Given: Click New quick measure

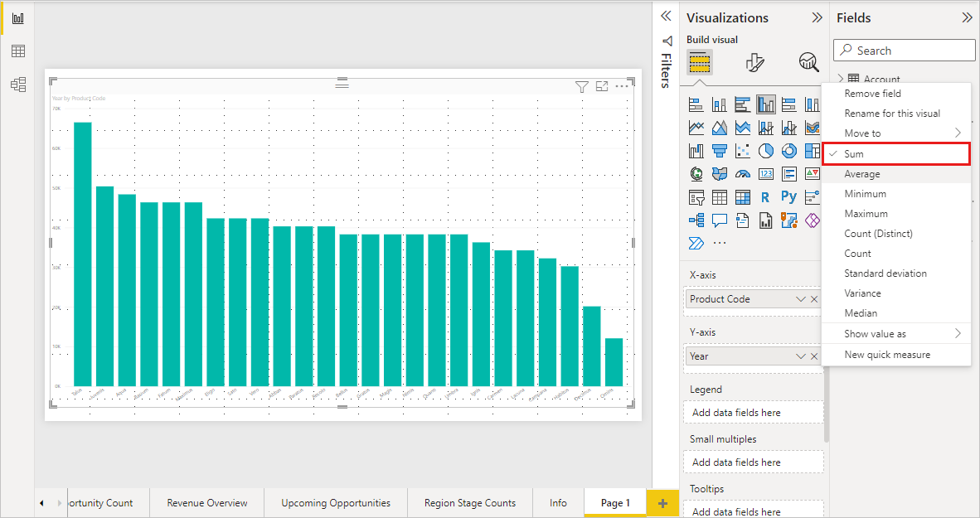Looking at the screenshot, I should [896, 354].
